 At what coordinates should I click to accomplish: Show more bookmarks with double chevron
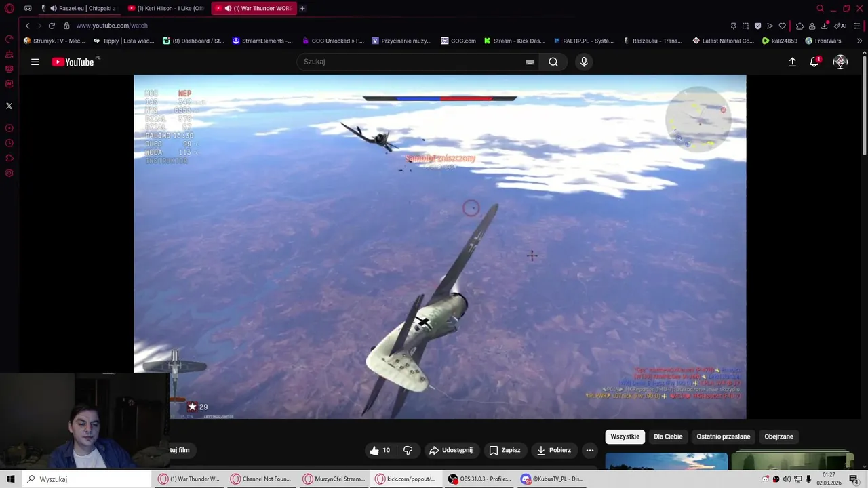pos(859,41)
